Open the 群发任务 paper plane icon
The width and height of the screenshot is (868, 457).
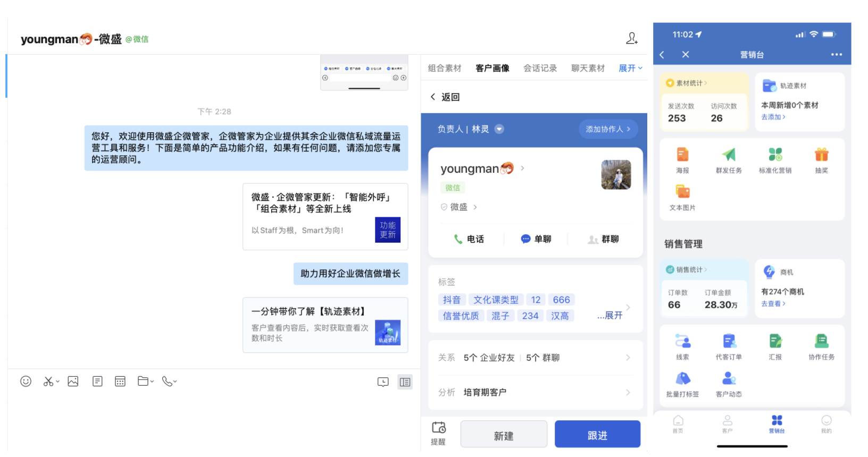click(x=728, y=155)
